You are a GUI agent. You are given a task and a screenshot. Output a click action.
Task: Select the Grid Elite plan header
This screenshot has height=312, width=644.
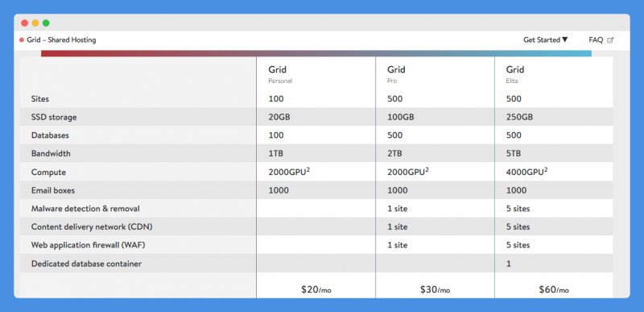tap(515, 74)
